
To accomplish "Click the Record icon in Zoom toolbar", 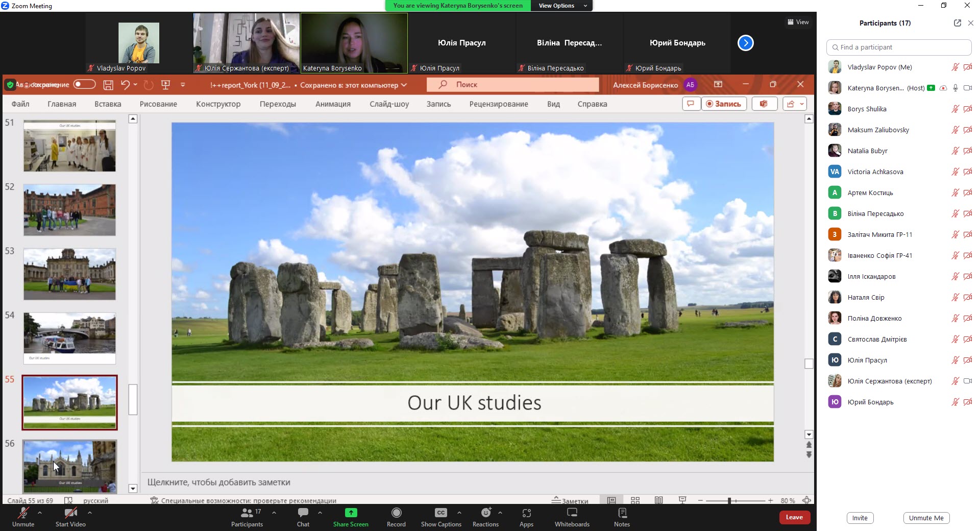I will coord(396,513).
